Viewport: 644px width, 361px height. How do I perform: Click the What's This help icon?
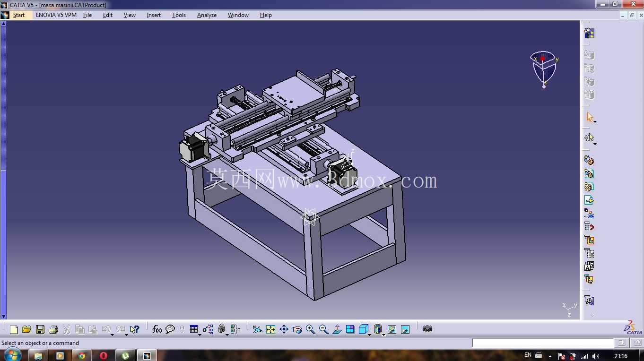pyautogui.click(x=135, y=329)
